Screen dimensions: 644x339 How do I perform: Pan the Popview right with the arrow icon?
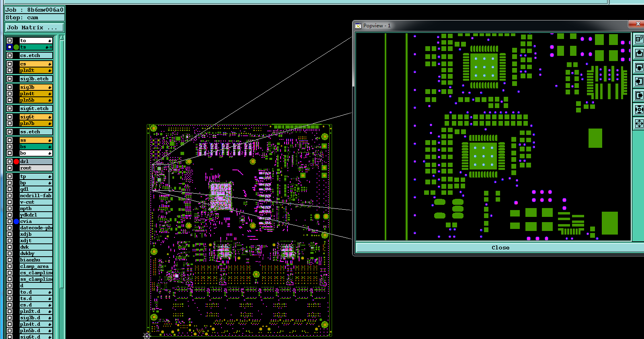(639, 95)
